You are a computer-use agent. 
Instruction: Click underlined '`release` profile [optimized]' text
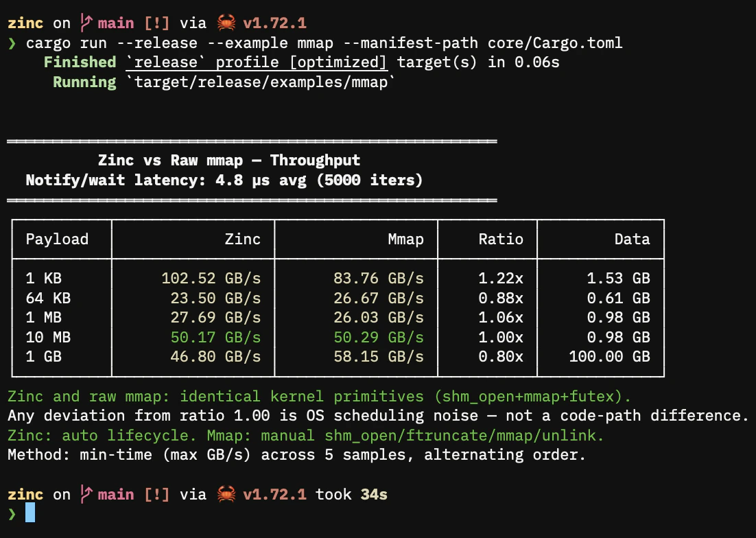click(x=257, y=62)
